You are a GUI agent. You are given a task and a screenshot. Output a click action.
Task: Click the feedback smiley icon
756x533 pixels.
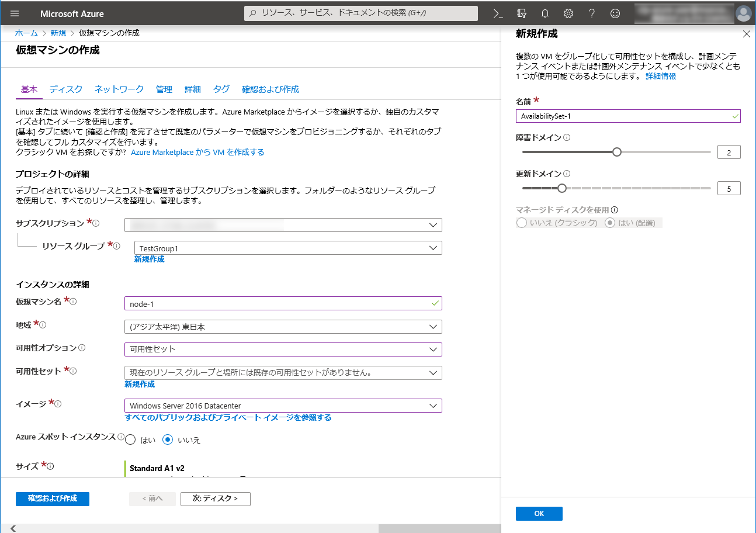615,13
